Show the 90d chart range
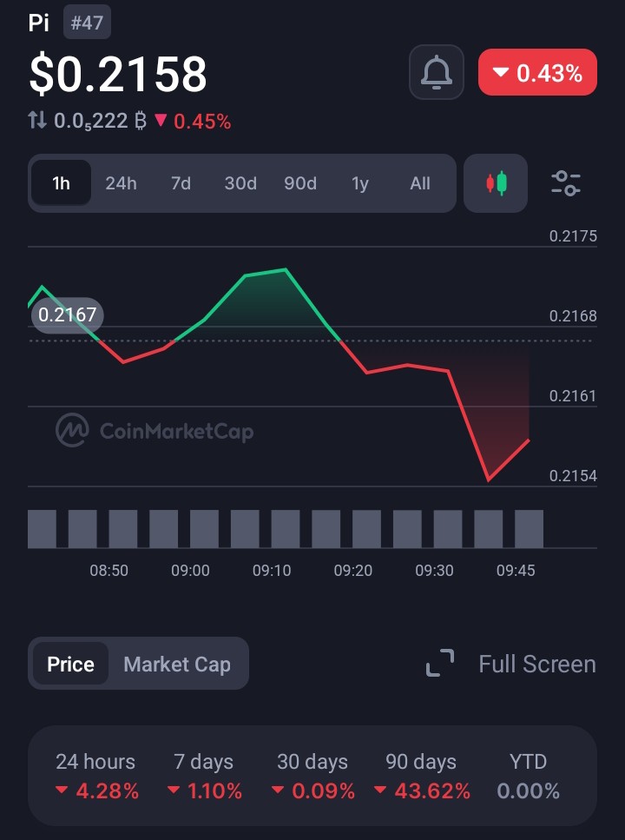The image size is (625, 840). tap(300, 183)
